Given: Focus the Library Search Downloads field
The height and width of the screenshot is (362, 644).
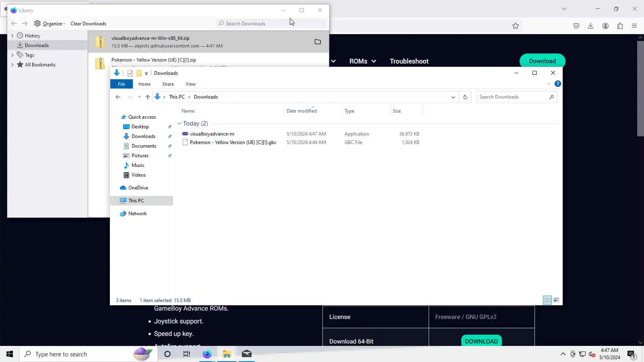Looking at the screenshot, I should tap(272, 23).
